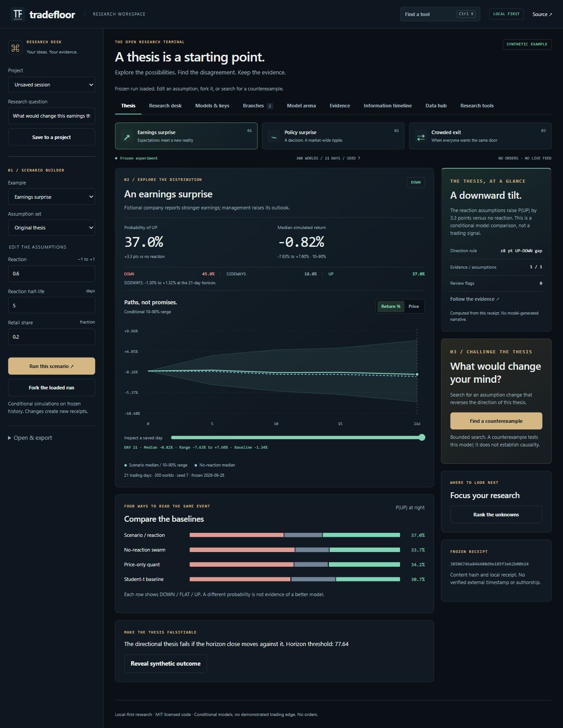The height and width of the screenshot is (728, 563).
Task: Select the Earnings surprise scenario card
Action: pyautogui.click(x=186, y=136)
